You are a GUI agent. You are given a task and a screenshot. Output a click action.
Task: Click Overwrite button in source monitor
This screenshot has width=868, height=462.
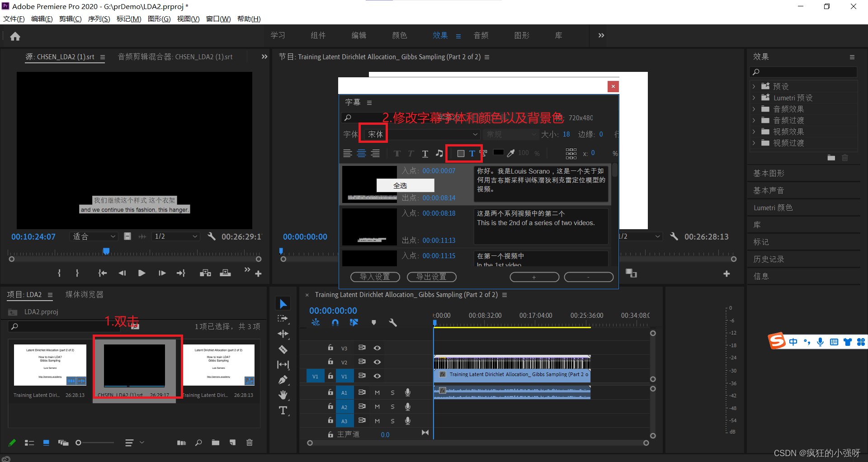click(225, 273)
